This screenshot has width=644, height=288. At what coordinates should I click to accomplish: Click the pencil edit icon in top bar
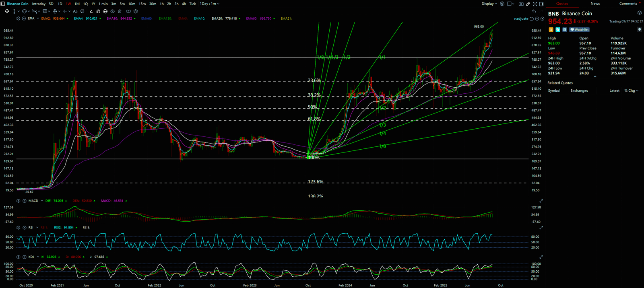click(528, 4)
